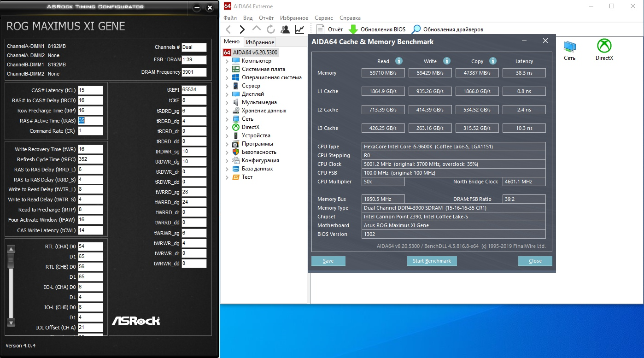Click scrollbar up arrow in Timing Configurator
This screenshot has width=644, height=358.
pos(12,249)
